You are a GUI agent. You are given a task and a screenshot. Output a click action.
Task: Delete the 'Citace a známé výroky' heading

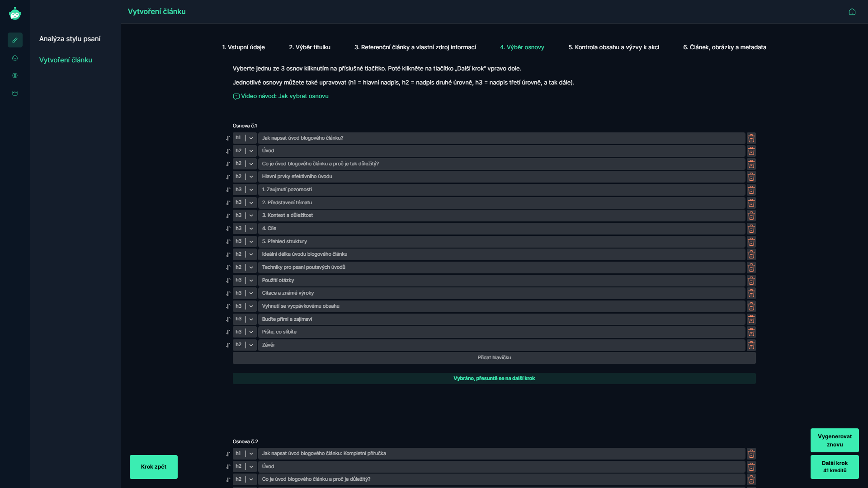coord(751,293)
